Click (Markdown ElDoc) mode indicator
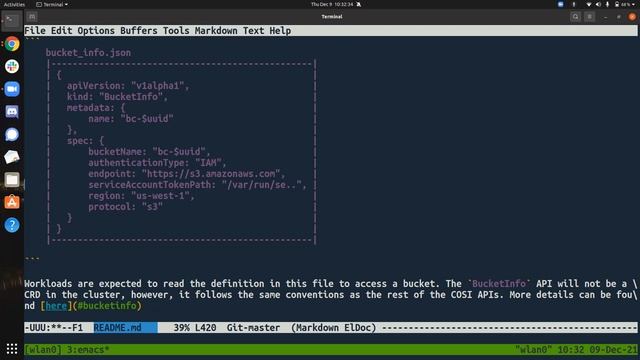 [x=333, y=328]
